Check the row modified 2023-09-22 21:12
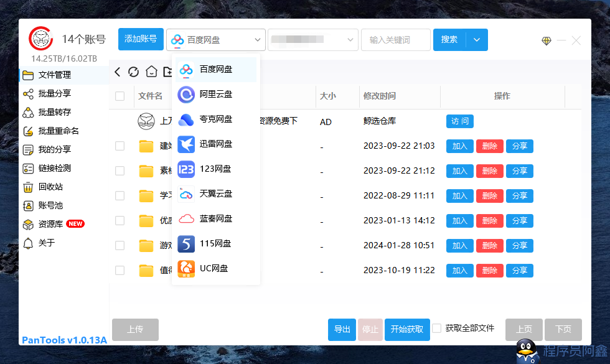This screenshot has height=364, width=610. [120, 170]
